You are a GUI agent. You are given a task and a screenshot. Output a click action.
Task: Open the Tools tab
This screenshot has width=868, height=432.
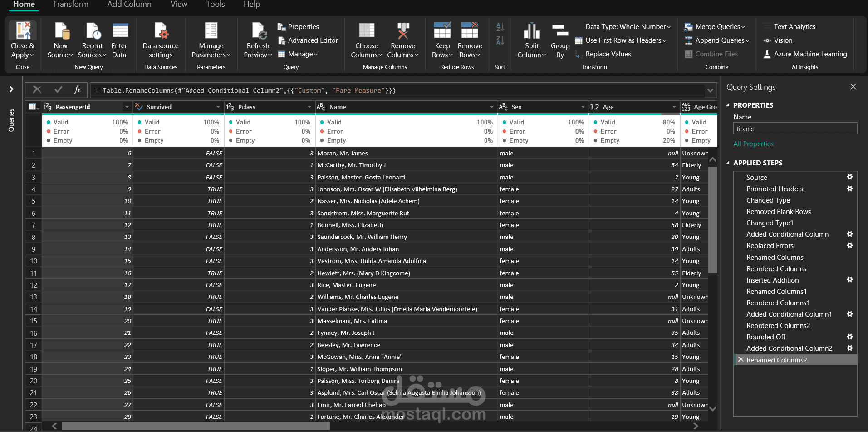tap(215, 5)
